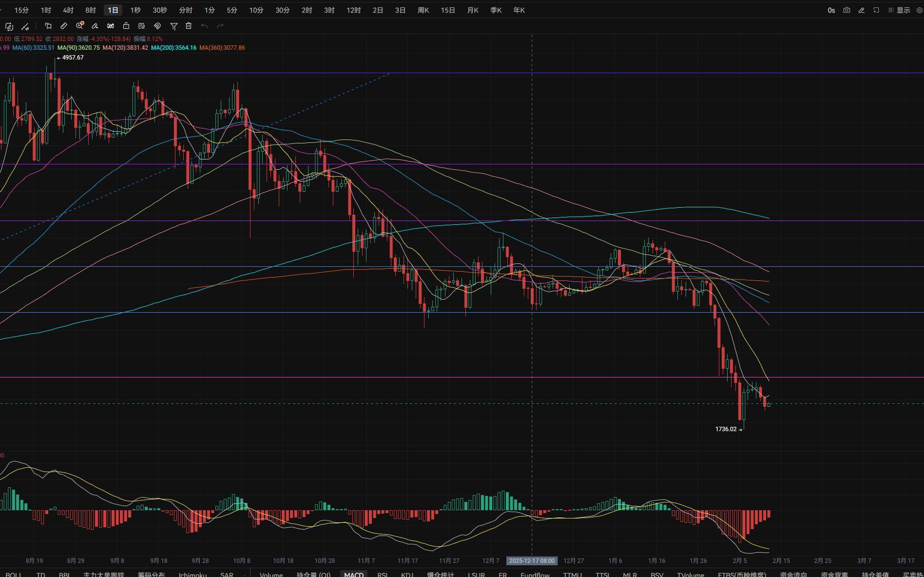Click the ruler measurement tool icon

click(x=64, y=26)
